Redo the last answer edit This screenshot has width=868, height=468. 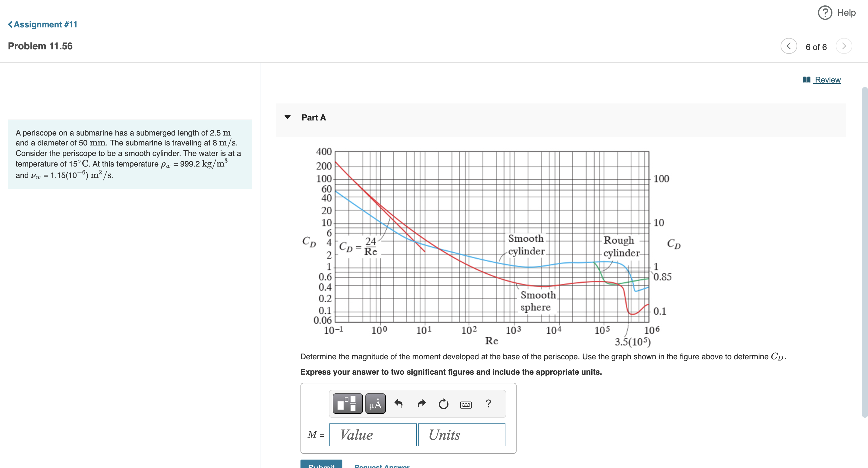(x=421, y=403)
